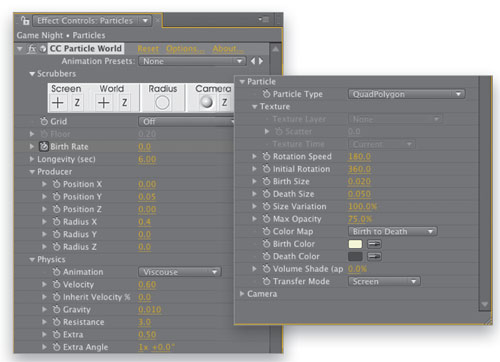500x362 pixels.
Task: Open the Particle Type QuadPolygon dropdown
Action: click(x=406, y=94)
